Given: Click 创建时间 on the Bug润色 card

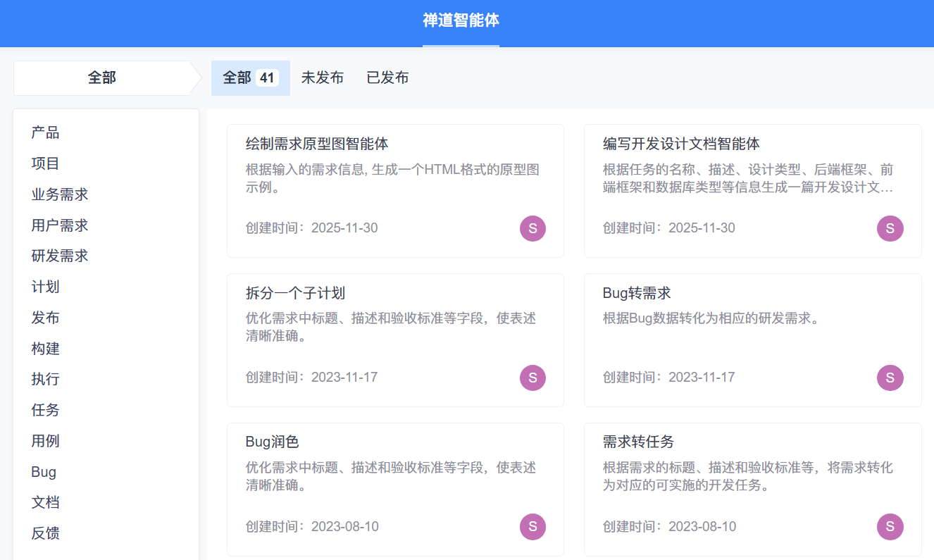Looking at the screenshot, I should click(312, 526).
